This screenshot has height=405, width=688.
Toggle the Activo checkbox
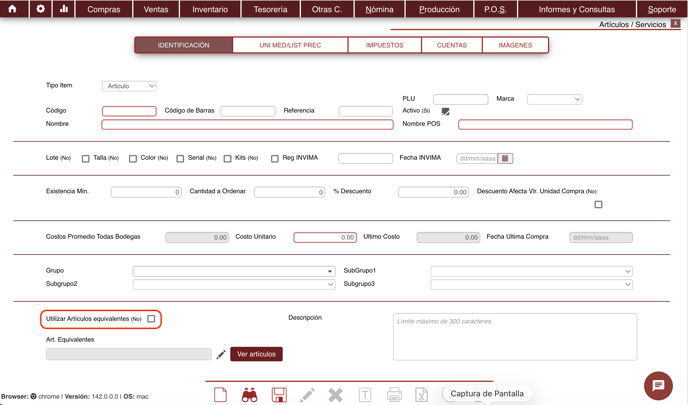[x=445, y=111]
